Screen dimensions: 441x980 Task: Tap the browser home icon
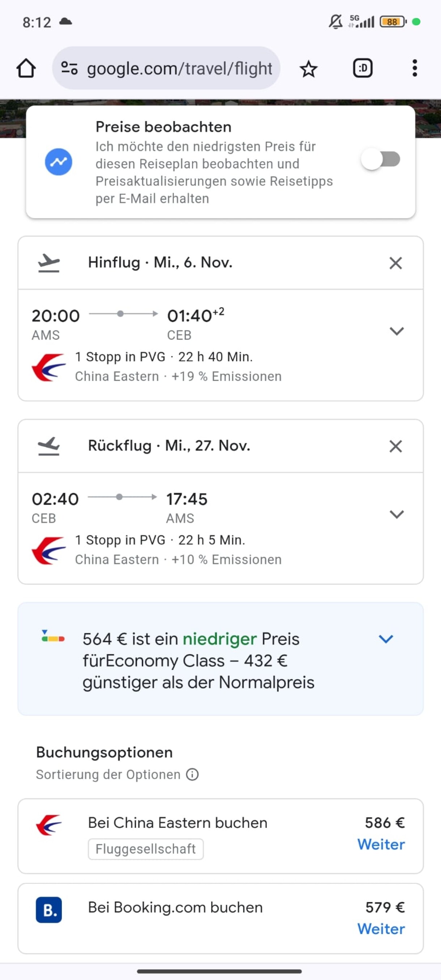[26, 69]
